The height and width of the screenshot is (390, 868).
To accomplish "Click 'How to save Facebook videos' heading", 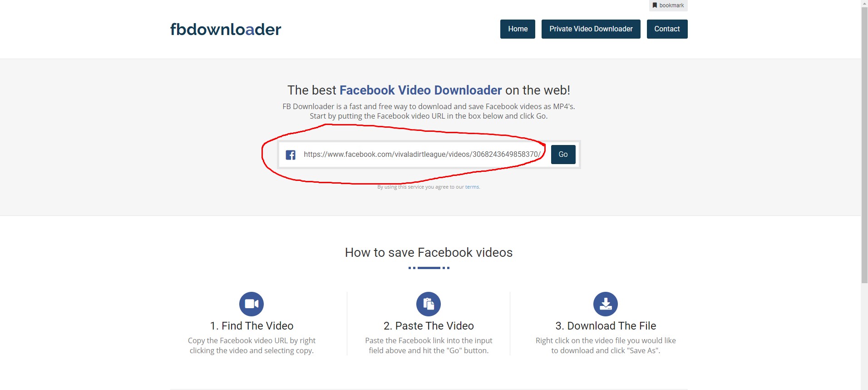I will coord(429,253).
